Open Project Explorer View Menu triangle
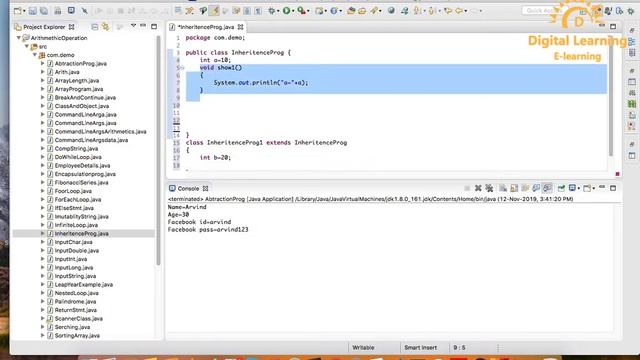This screenshot has width=640, height=360. click(x=133, y=26)
